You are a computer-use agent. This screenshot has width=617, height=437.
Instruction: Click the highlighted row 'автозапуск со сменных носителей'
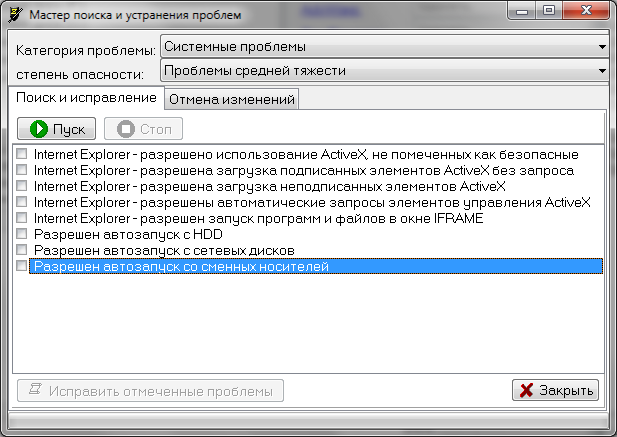pos(316,266)
